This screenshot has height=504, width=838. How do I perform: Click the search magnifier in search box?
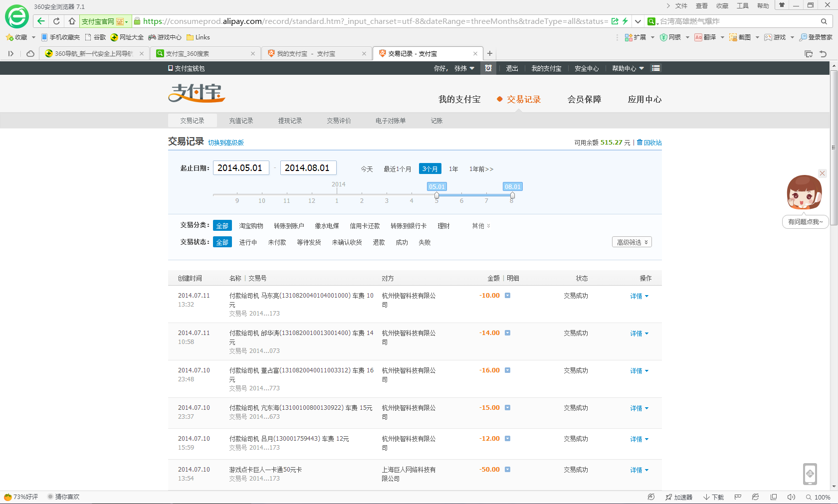click(824, 21)
